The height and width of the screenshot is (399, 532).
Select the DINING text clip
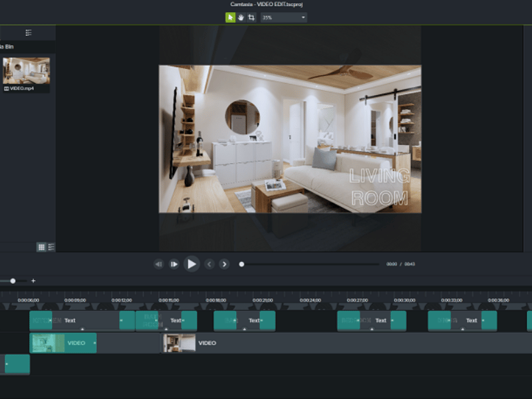click(x=462, y=321)
